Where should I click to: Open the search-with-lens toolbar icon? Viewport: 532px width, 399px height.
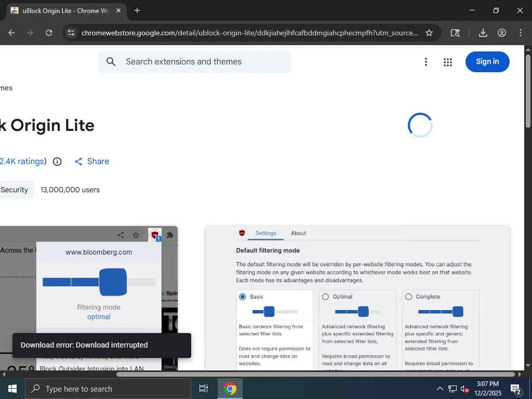(455, 33)
